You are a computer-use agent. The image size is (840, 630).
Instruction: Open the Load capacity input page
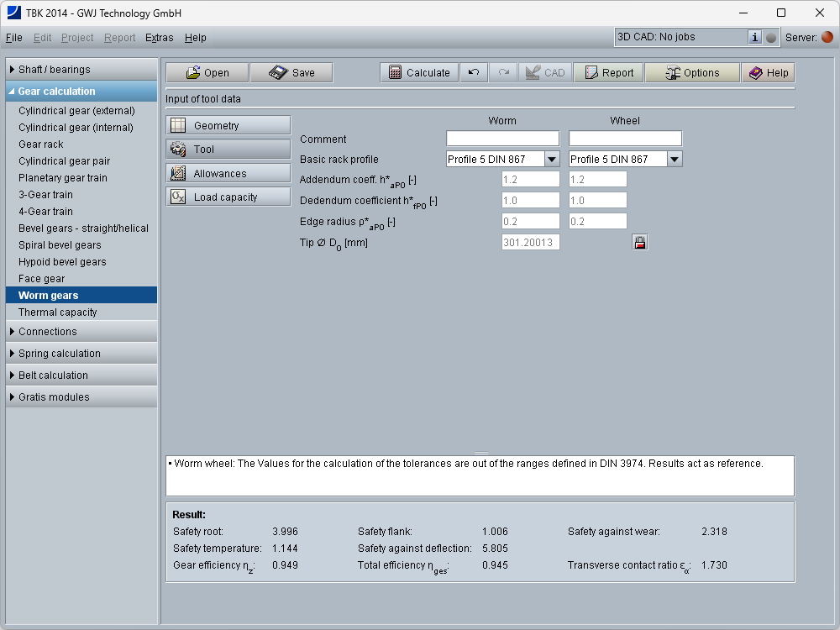(228, 197)
